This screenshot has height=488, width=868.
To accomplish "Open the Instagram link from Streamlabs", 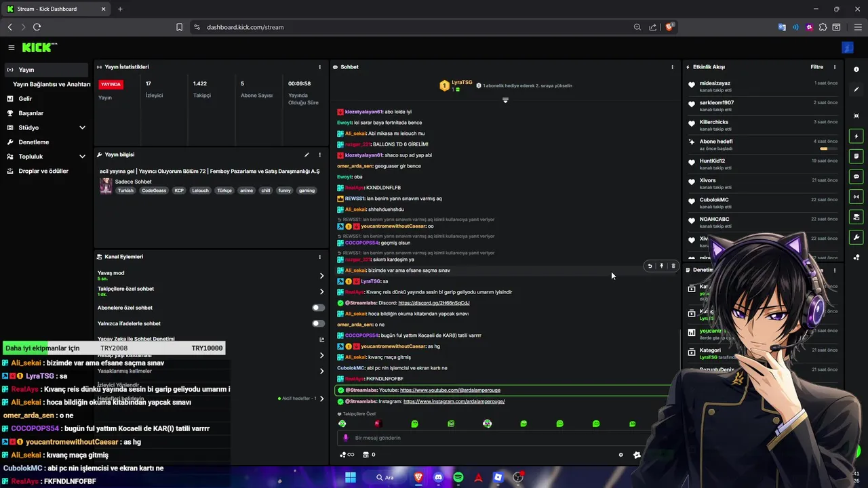I will (x=454, y=401).
